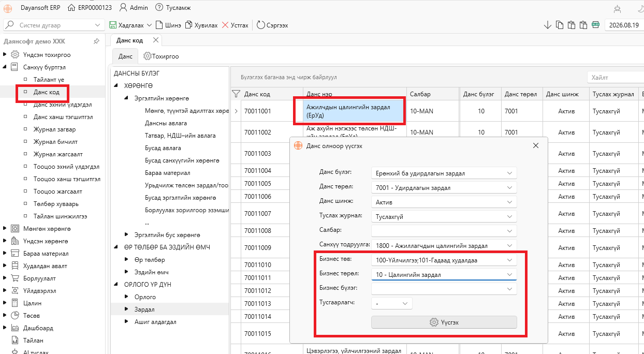The width and height of the screenshot is (644, 354).
Task: Open the Туслах журнал dropdown in dialog
Action: click(444, 216)
